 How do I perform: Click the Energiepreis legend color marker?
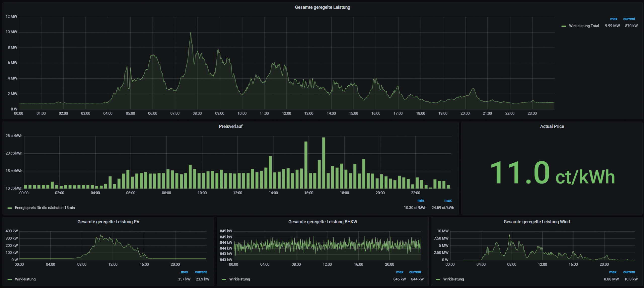pos(9,208)
